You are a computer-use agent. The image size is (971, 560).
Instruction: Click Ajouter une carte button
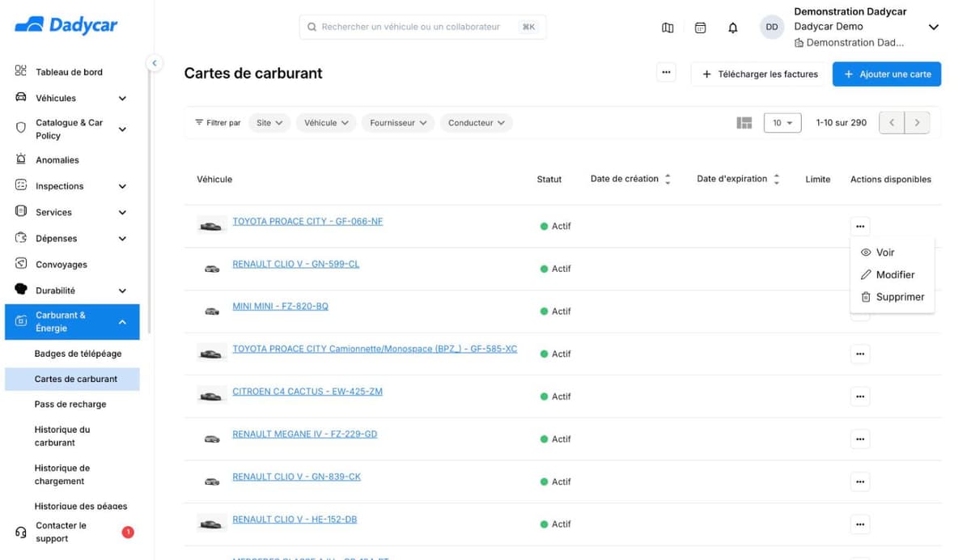[887, 74]
